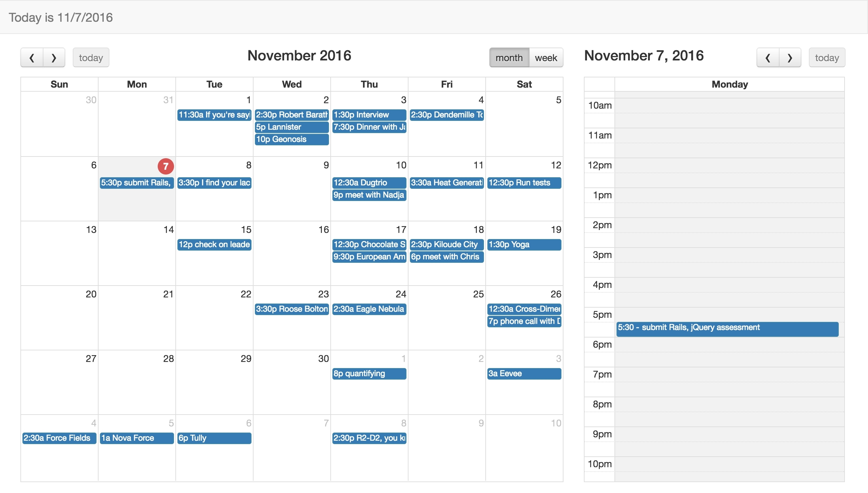The height and width of the screenshot is (493, 868).
Task: Click the right navigation arrow icon
Action: point(54,57)
